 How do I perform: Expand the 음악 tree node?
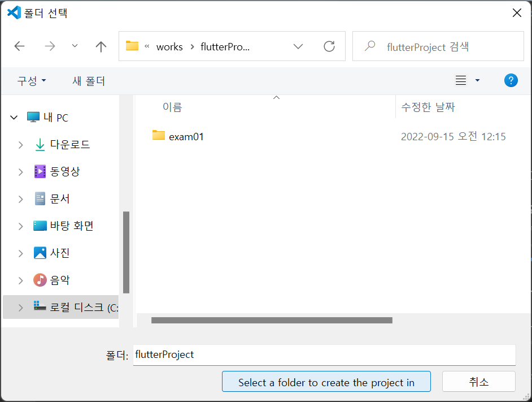pos(21,280)
